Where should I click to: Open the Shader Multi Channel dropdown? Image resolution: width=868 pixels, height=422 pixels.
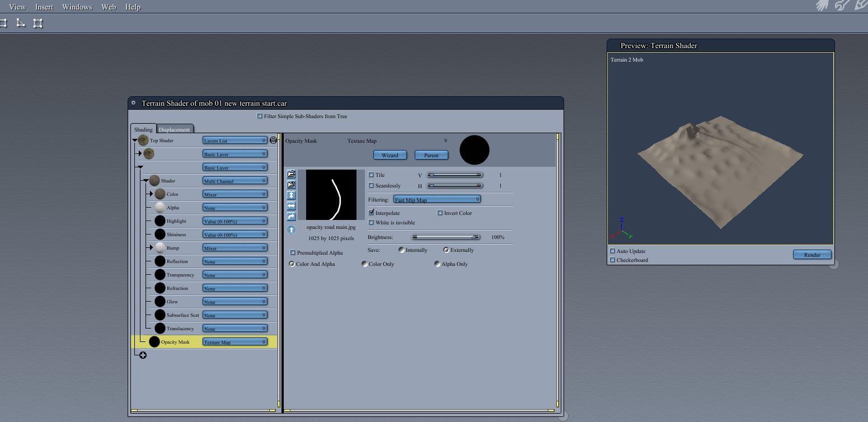pyautogui.click(x=234, y=181)
